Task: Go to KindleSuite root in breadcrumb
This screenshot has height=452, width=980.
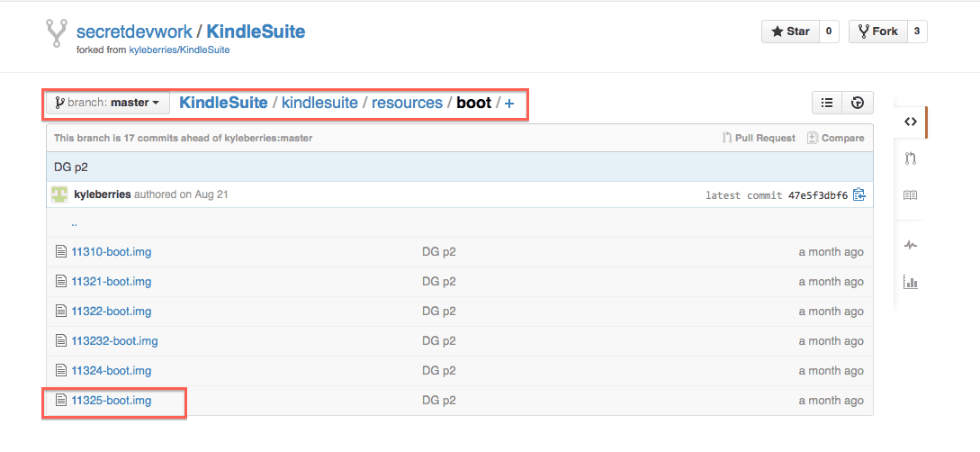Action: 224,103
